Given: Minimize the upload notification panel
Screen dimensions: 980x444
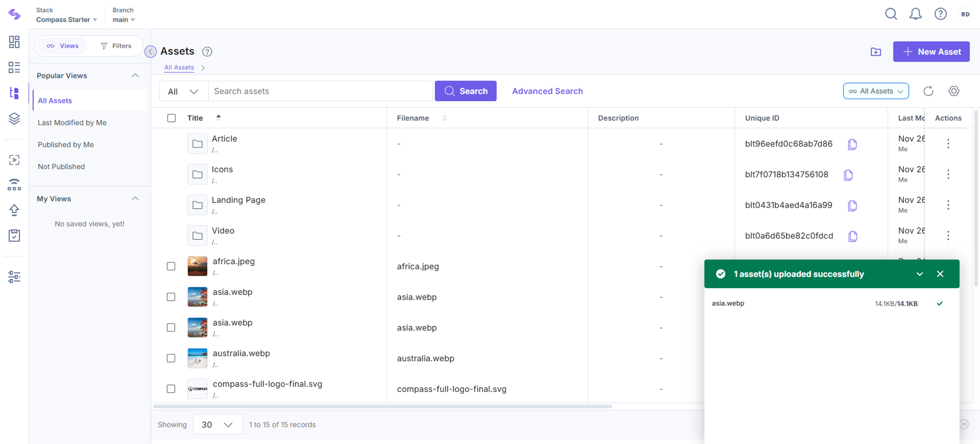Looking at the screenshot, I should pyautogui.click(x=920, y=274).
